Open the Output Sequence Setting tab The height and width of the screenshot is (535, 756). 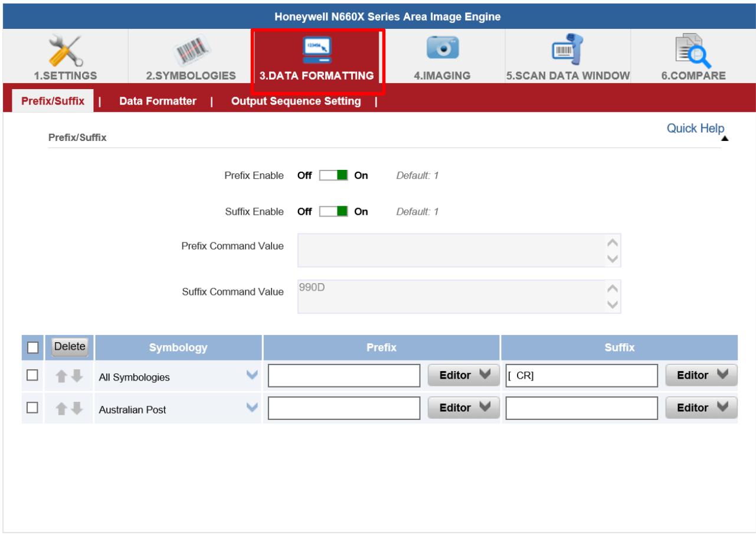296,101
